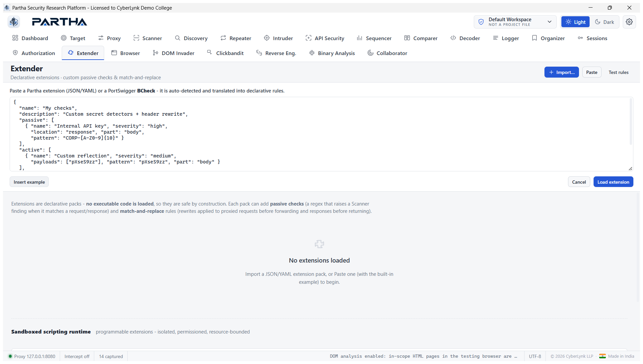
Task: Click the empty-state puzzle piece icon
Action: 319,244
